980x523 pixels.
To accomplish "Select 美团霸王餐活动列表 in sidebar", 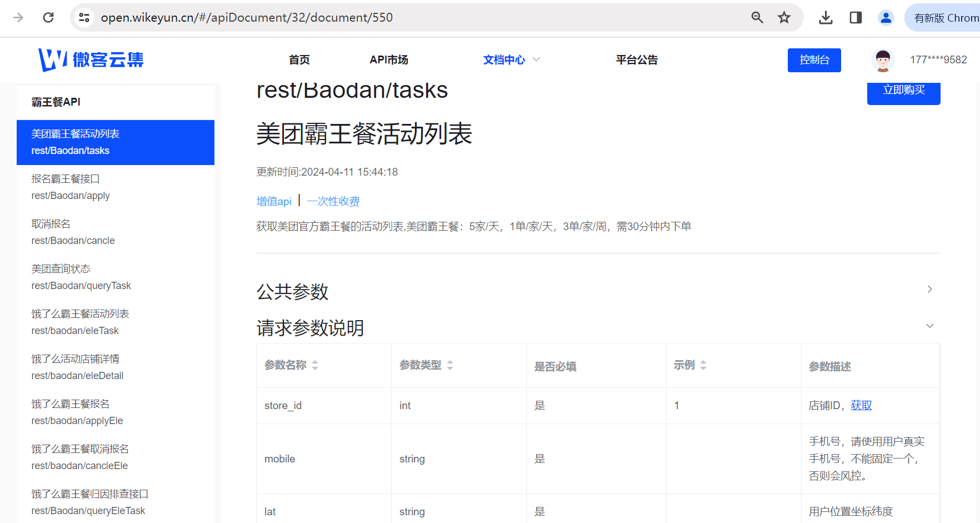I will (x=116, y=142).
